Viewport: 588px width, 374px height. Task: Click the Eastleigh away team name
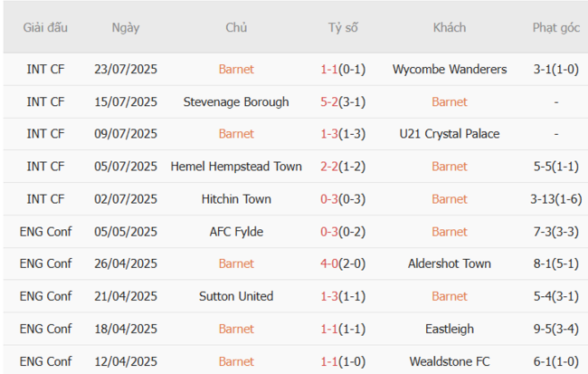click(450, 329)
